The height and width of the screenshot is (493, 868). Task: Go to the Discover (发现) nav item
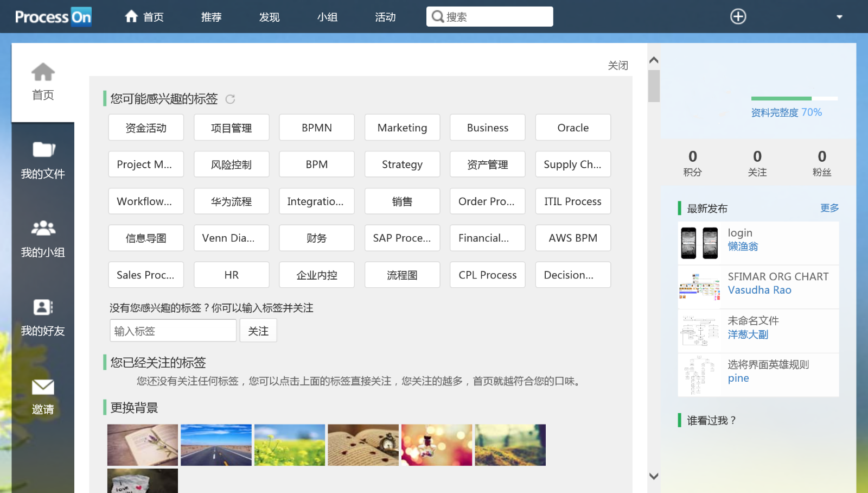269,17
